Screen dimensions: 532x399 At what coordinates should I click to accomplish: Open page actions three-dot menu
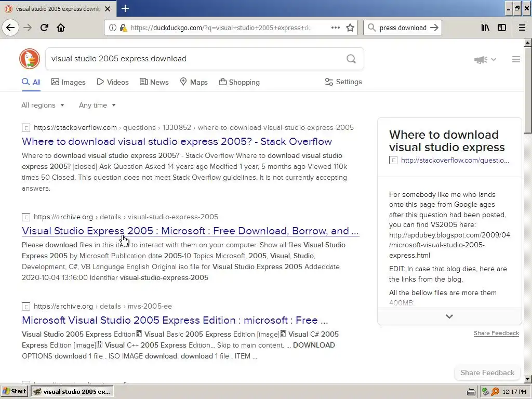click(336, 28)
